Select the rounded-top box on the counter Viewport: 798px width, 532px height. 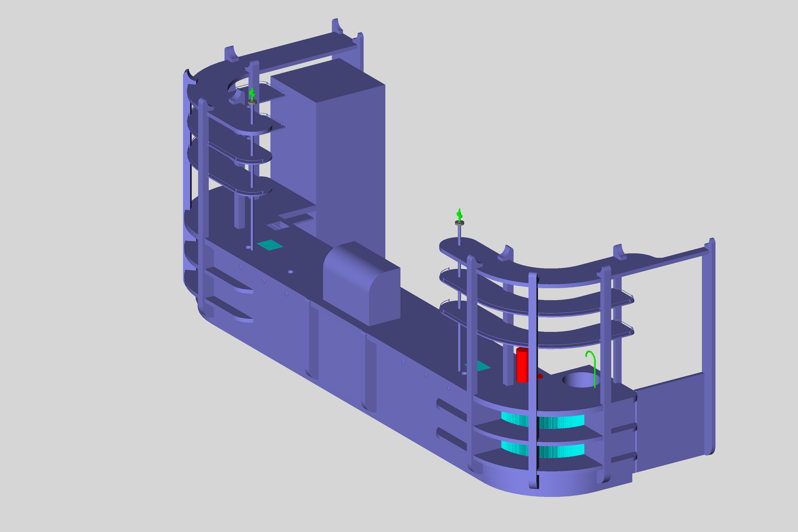(x=362, y=284)
